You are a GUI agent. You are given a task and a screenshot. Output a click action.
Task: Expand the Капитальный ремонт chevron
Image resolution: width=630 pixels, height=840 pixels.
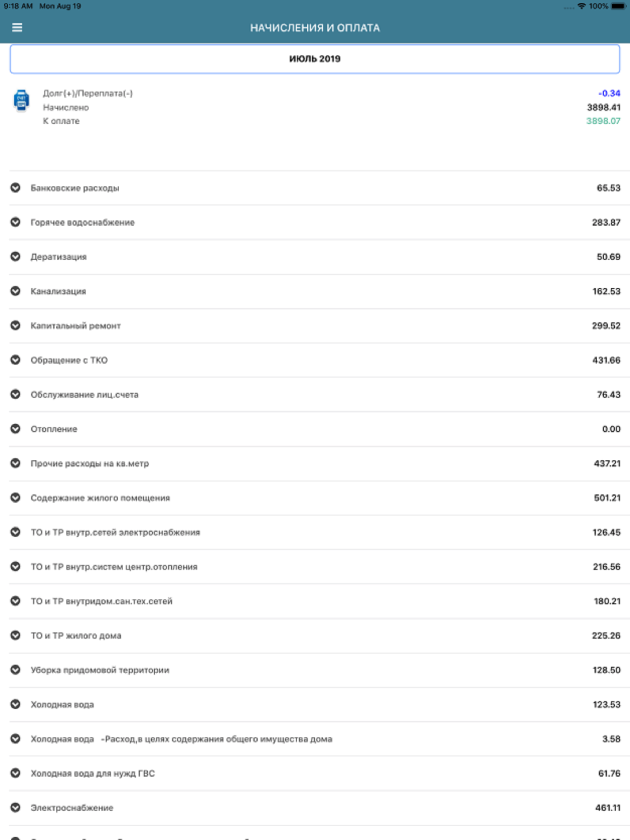[x=15, y=325]
